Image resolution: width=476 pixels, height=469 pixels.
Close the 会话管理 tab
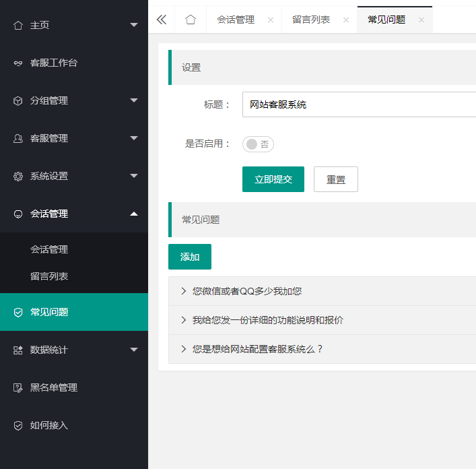tap(271, 20)
